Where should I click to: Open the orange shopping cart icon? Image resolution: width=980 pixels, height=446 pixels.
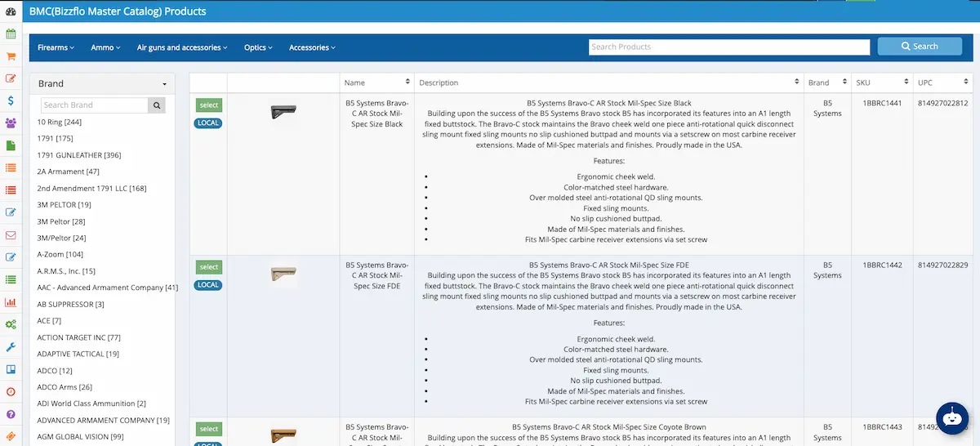[11, 56]
